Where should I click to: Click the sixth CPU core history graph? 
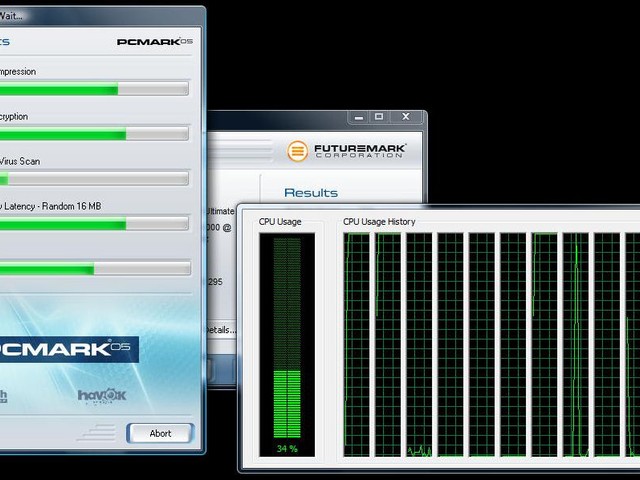coord(513,345)
